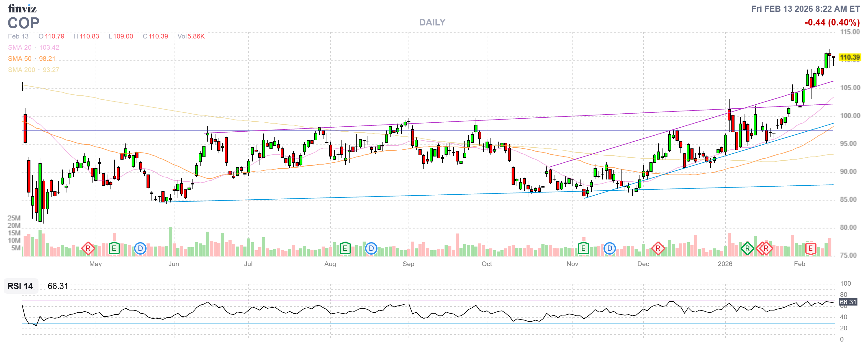
Task: Click the red E earnings marker in February
Action: point(810,249)
